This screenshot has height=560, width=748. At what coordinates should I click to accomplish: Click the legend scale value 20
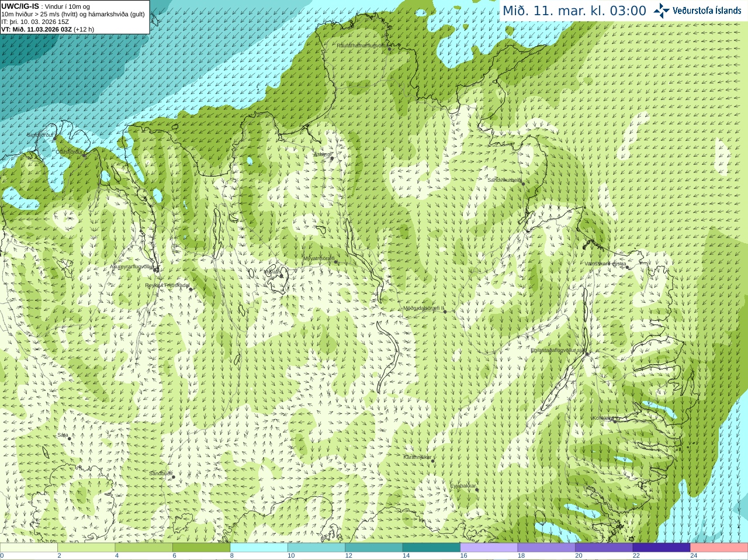pos(579,556)
